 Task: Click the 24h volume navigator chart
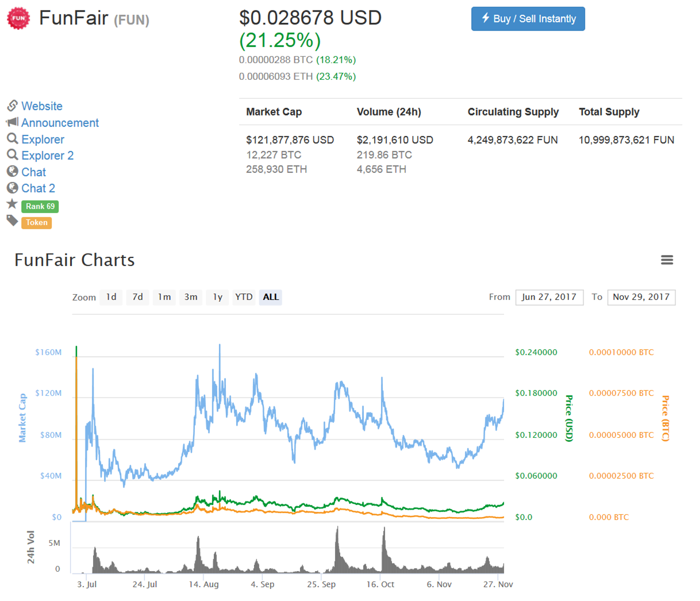pos(287,549)
